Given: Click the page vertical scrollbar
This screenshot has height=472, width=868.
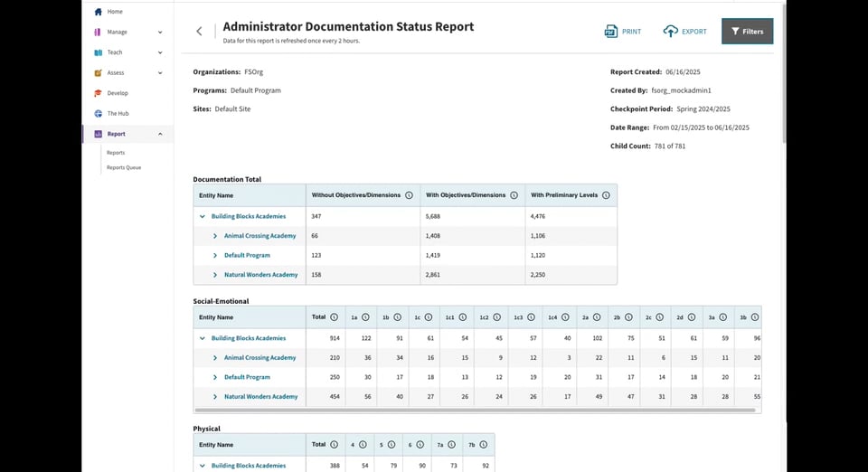Looking at the screenshot, I should [784, 72].
